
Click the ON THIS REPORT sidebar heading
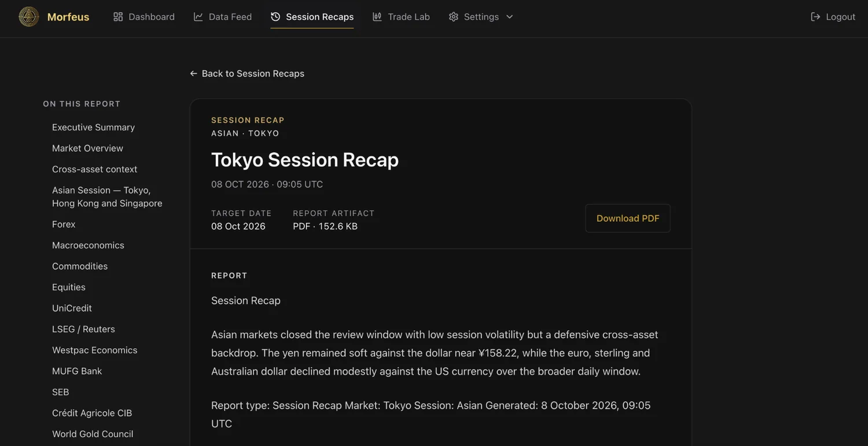pyautogui.click(x=82, y=104)
